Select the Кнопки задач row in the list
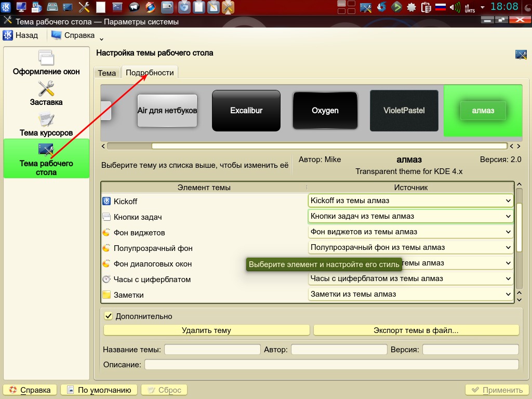 204,217
